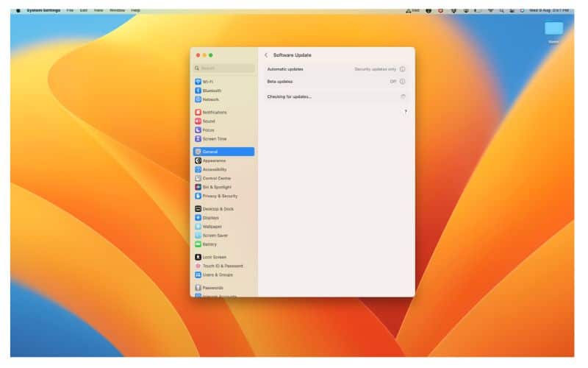
Task: Open the File menu
Action: (70, 10)
